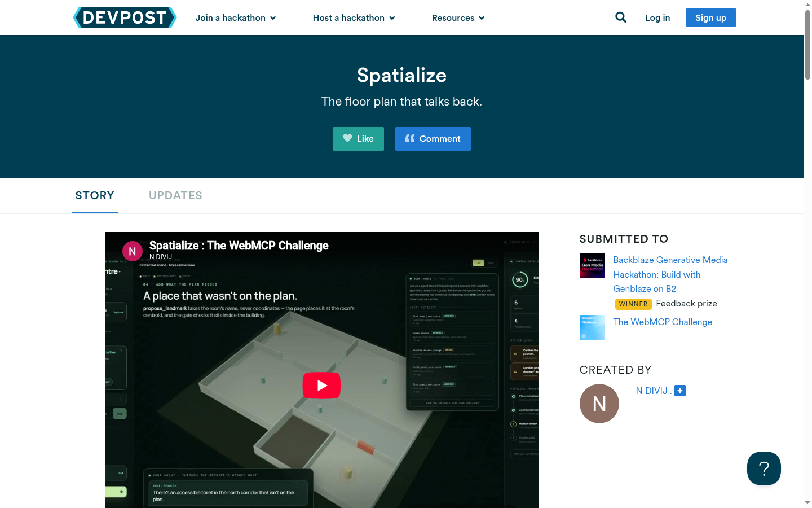Open the search magnifier icon

click(x=621, y=17)
